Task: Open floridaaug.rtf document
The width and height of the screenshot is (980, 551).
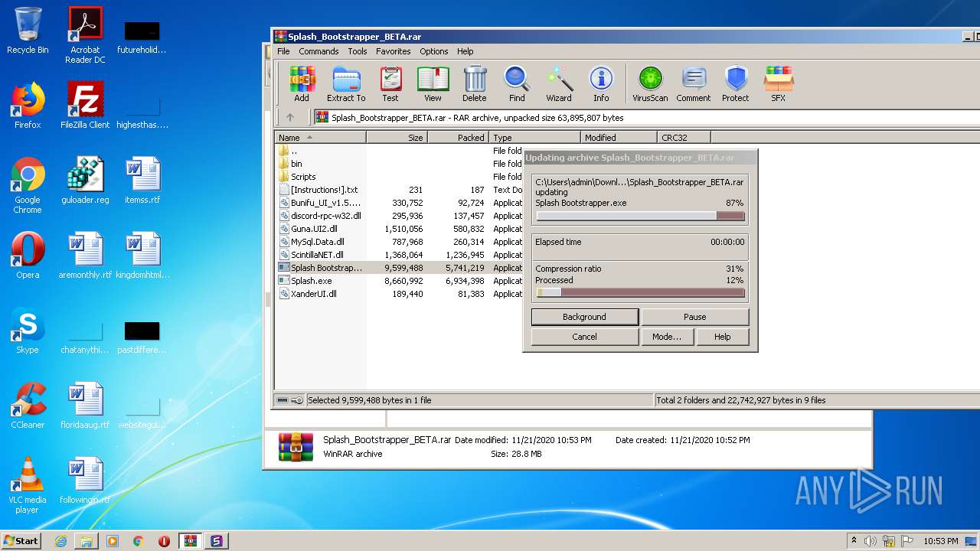Action: [85, 406]
